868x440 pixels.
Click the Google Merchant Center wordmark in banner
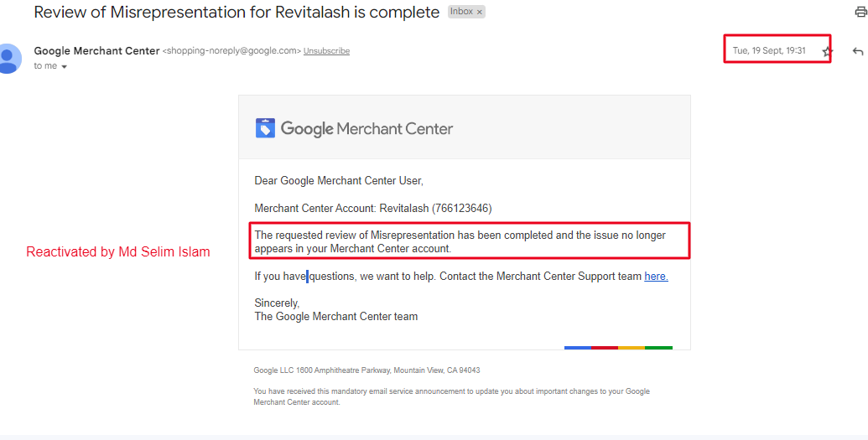click(x=366, y=129)
